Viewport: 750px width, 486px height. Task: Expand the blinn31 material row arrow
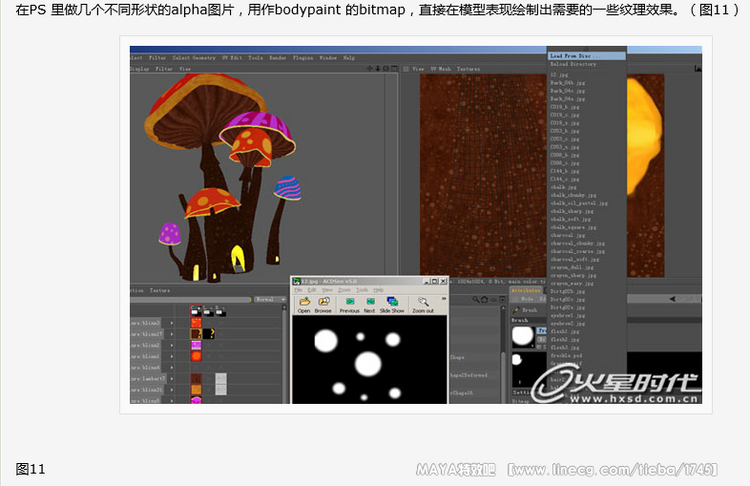pos(172,390)
